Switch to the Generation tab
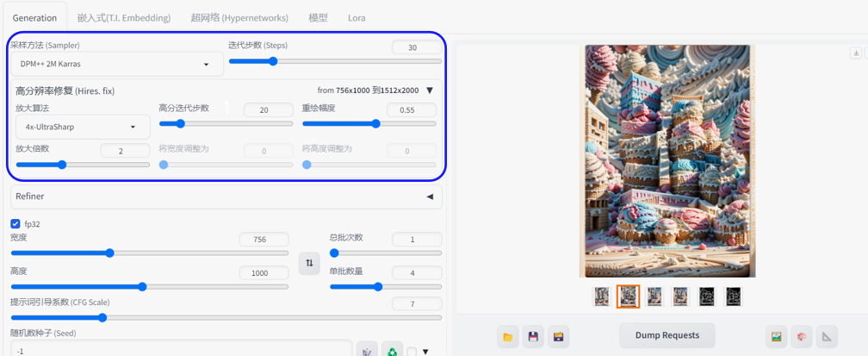The width and height of the screenshot is (868, 356). (34, 18)
